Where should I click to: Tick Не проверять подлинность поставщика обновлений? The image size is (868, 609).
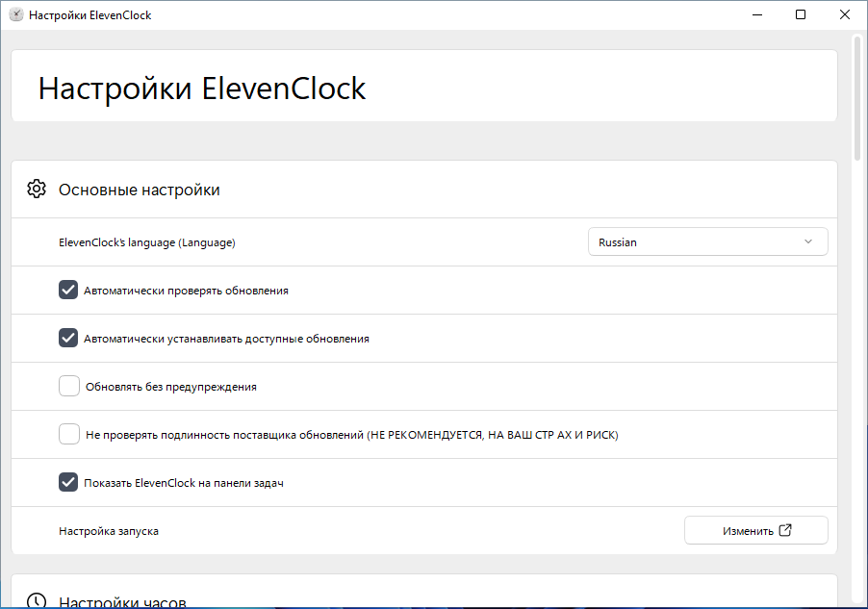pyautogui.click(x=69, y=434)
